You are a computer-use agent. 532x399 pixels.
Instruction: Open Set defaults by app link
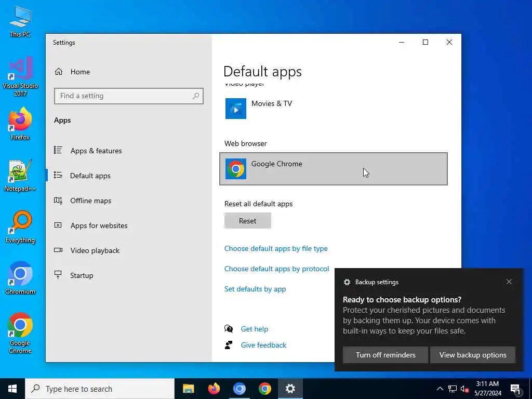[255, 289]
